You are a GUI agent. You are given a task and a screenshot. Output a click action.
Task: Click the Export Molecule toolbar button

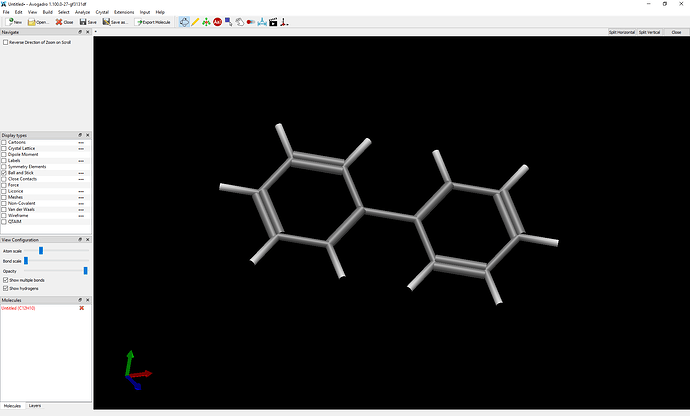[153, 22]
